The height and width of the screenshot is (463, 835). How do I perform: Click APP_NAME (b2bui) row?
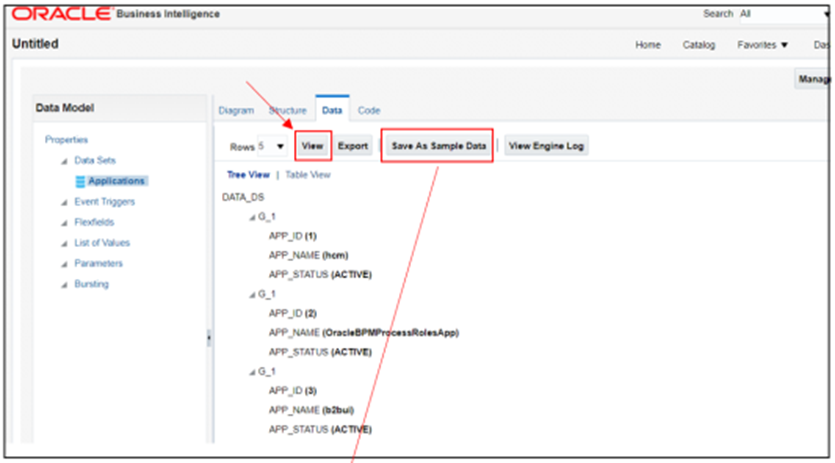(311, 410)
